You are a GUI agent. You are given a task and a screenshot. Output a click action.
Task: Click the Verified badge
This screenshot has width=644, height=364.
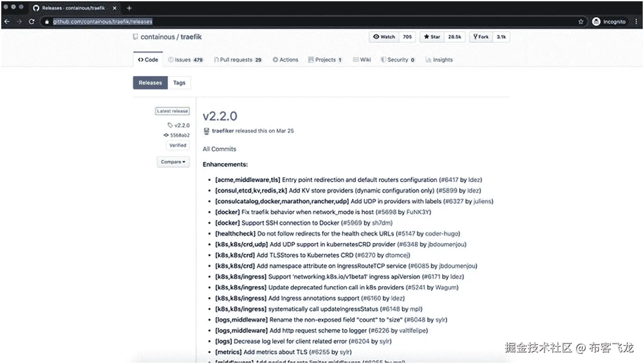(178, 145)
